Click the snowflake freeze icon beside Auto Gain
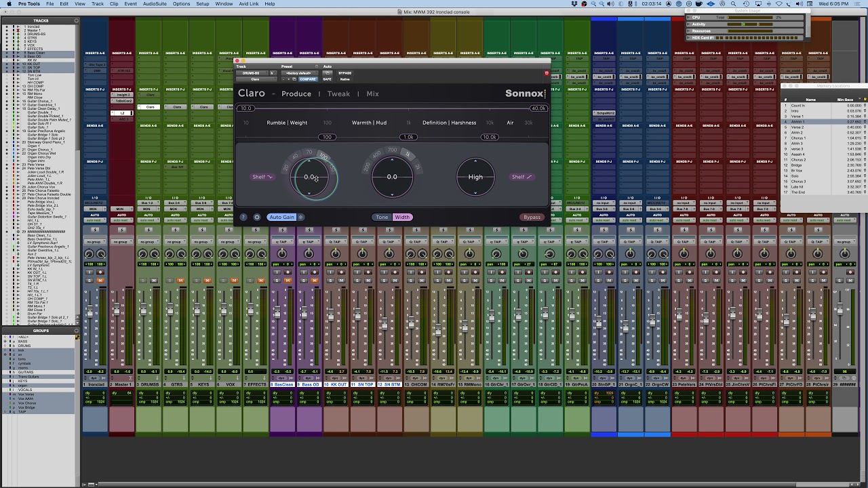Viewport: 868px width, 488px height. 300,218
